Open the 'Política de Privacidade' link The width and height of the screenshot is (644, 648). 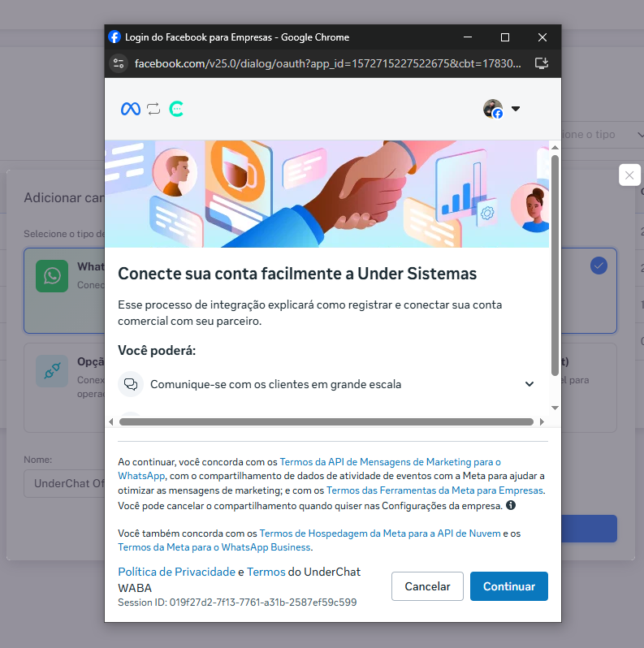pos(176,572)
